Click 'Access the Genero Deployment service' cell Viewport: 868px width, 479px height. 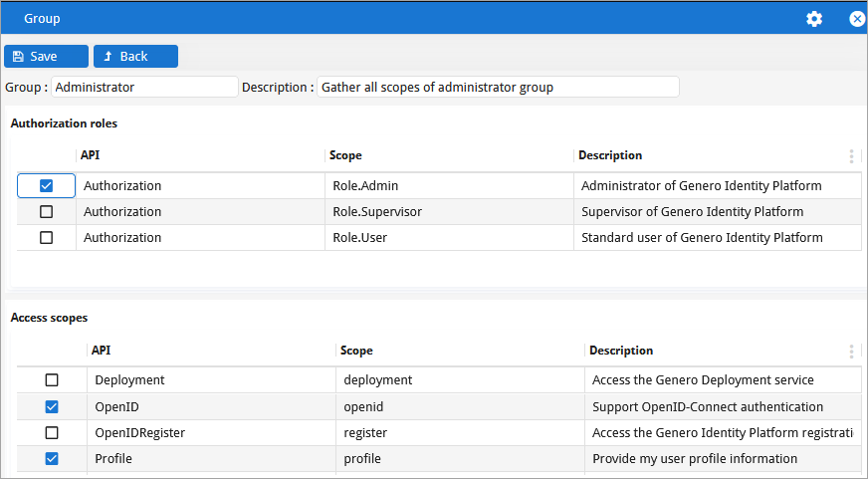pos(724,379)
